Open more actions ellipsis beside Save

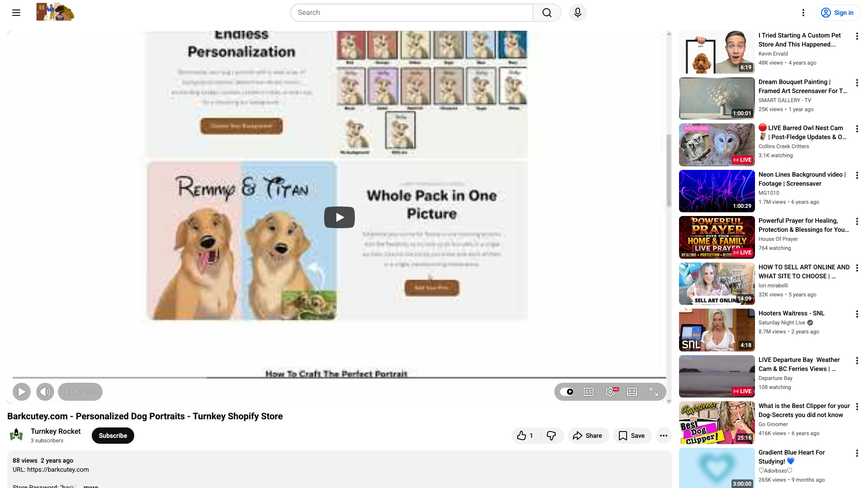664,436
